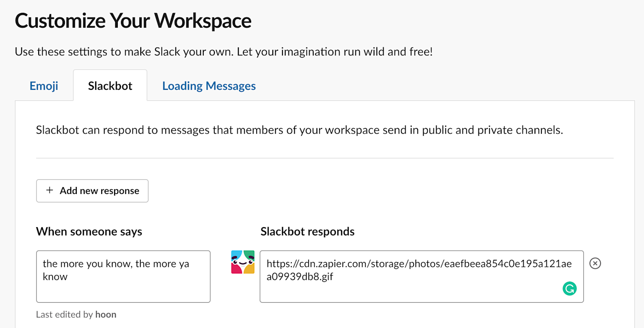Viewport: 644px width, 328px height.
Task: Open the Loading Messages tab
Action: 209,86
